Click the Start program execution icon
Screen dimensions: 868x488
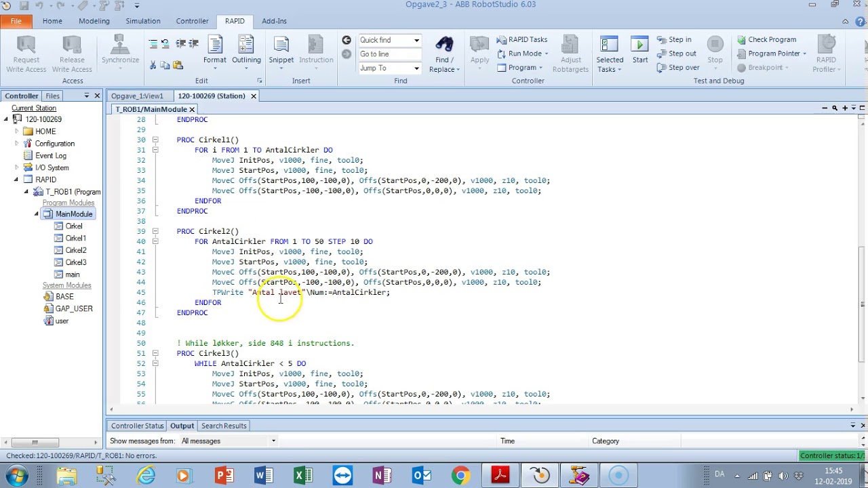(639, 45)
